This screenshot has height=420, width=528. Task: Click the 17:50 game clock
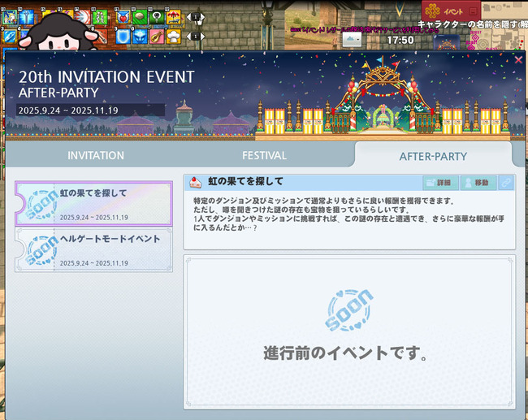pos(400,40)
